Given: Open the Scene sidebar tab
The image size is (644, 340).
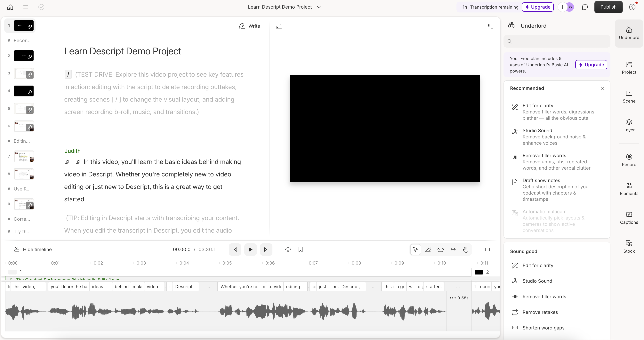Looking at the screenshot, I should point(629,97).
